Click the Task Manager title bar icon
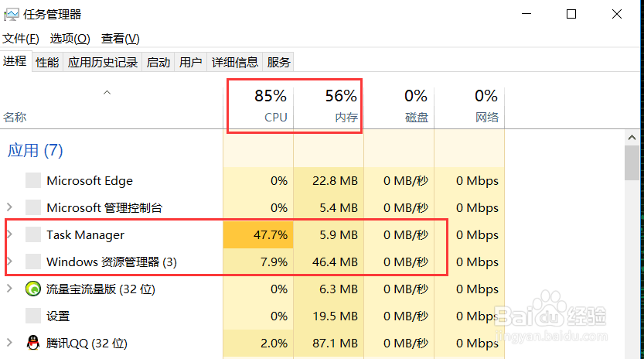The width and height of the screenshot is (644, 359). point(12,14)
